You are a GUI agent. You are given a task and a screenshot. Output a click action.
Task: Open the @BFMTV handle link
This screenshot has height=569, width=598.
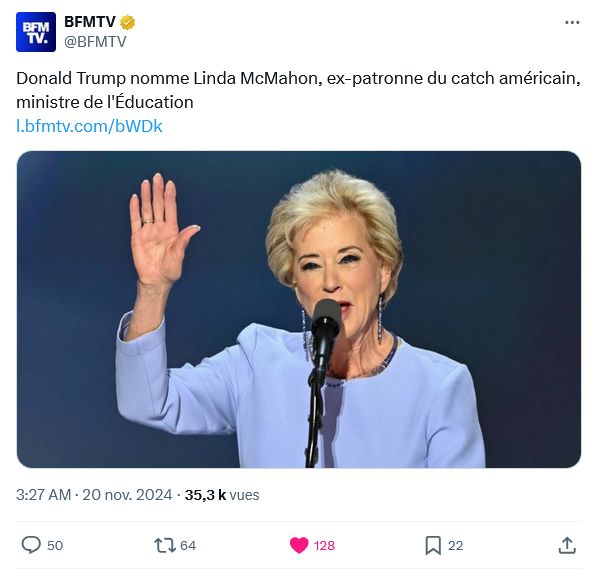pyautogui.click(x=95, y=42)
